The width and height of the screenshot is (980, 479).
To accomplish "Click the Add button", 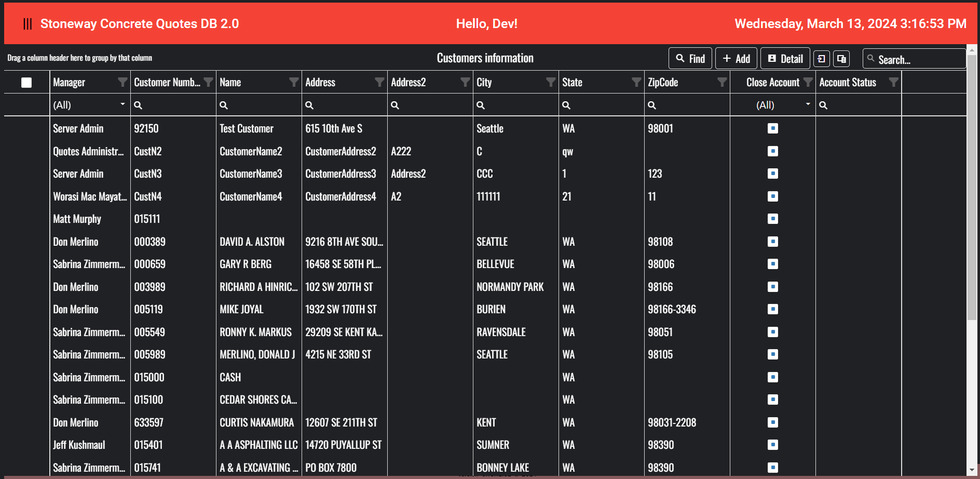I will pyautogui.click(x=736, y=59).
